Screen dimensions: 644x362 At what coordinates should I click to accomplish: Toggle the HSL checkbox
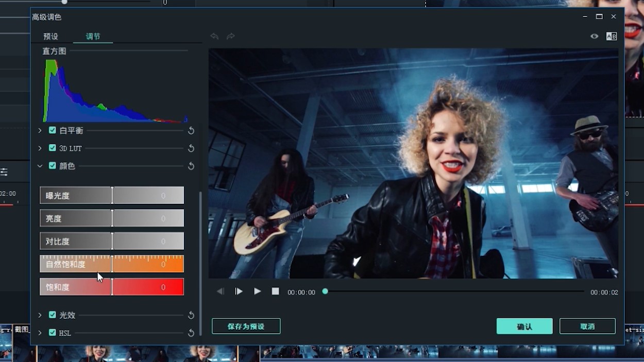(x=52, y=333)
